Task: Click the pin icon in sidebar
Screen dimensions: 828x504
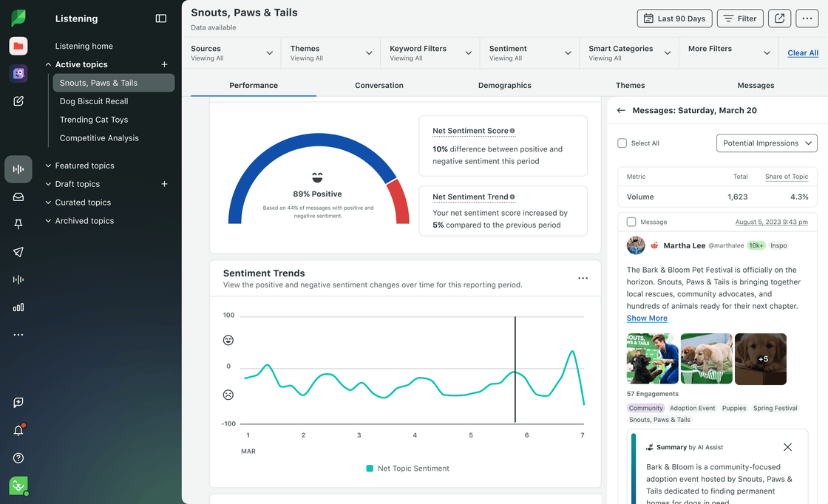Action: point(18,225)
